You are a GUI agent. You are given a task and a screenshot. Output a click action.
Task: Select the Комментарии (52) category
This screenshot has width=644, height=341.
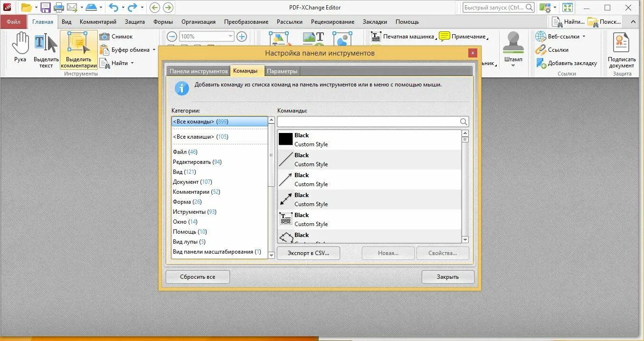[219, 192]
